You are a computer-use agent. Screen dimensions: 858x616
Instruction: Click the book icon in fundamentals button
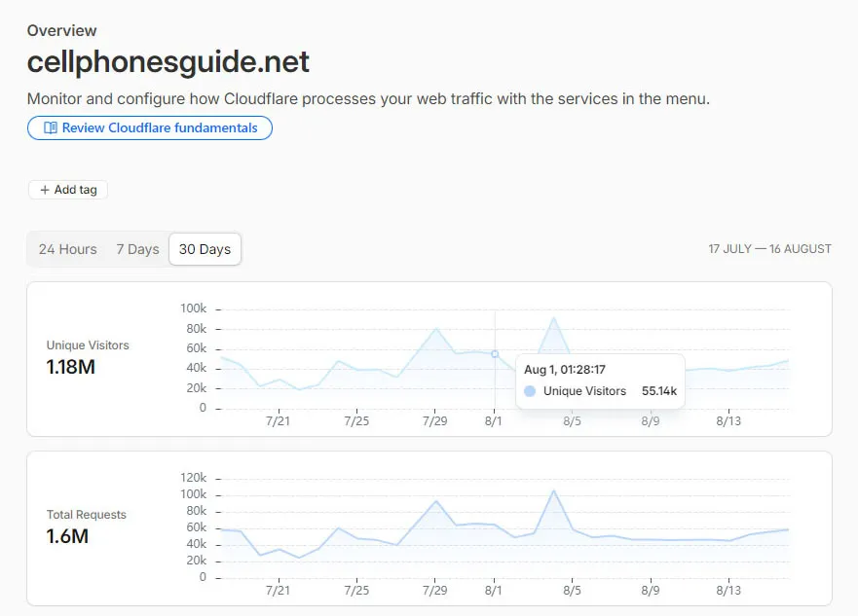(x=51, y=127)
